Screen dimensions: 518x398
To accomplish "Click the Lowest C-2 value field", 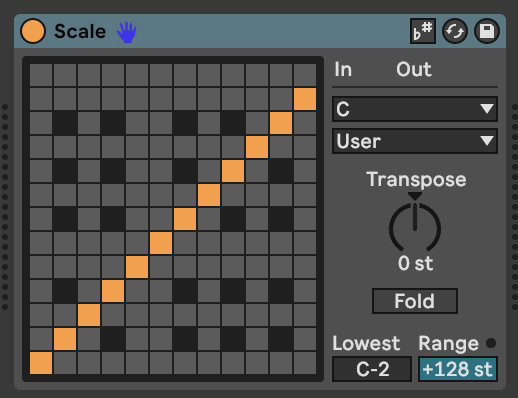I will [x=372, y=369].
